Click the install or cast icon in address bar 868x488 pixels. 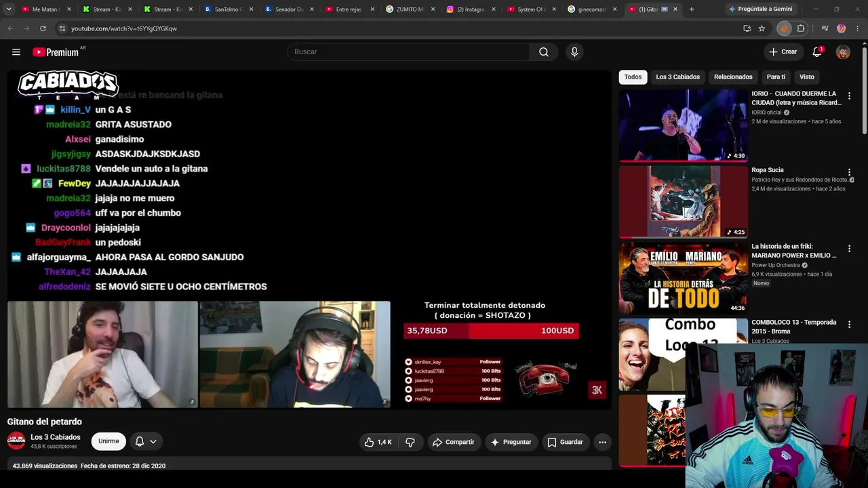(x=747, y=28)
